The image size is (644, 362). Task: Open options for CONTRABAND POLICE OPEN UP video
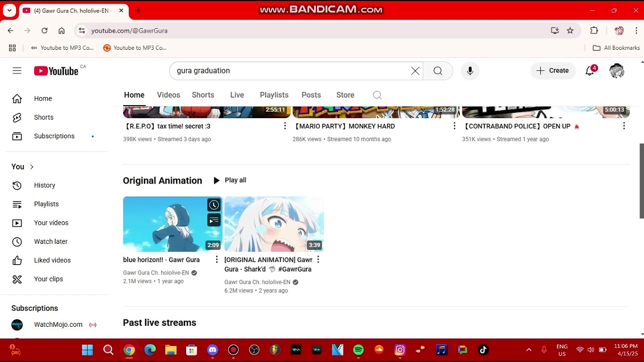pos(624,126)
